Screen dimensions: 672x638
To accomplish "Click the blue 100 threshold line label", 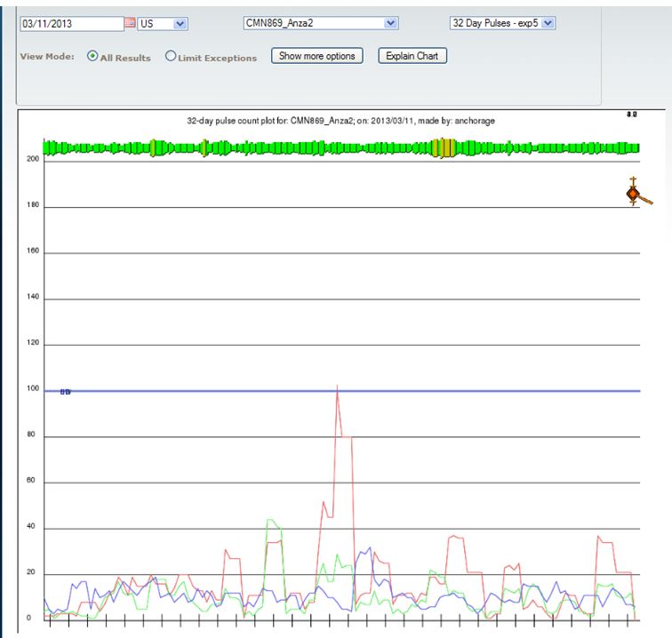I will 65,392.
